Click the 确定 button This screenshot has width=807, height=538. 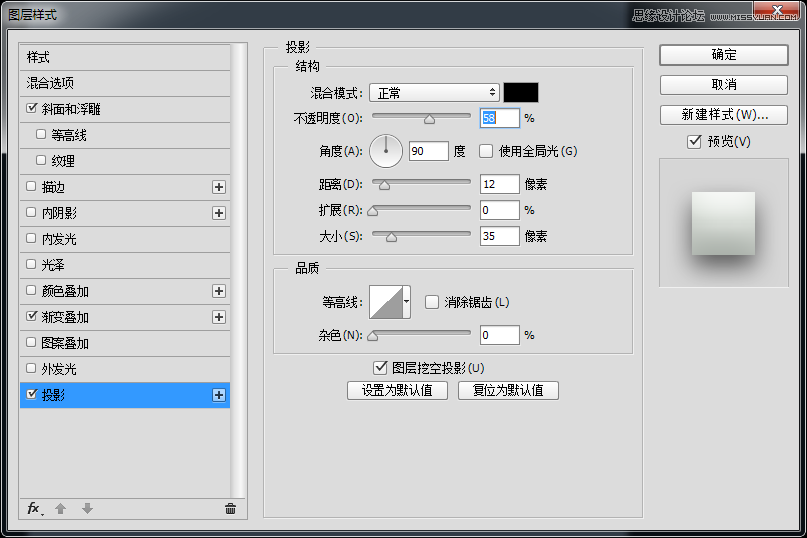coord(724,55)
